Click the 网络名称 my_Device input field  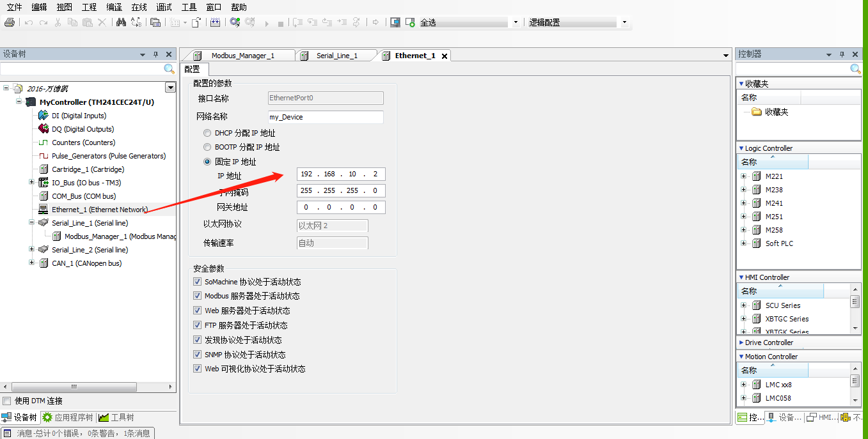(x=326, y=117)
